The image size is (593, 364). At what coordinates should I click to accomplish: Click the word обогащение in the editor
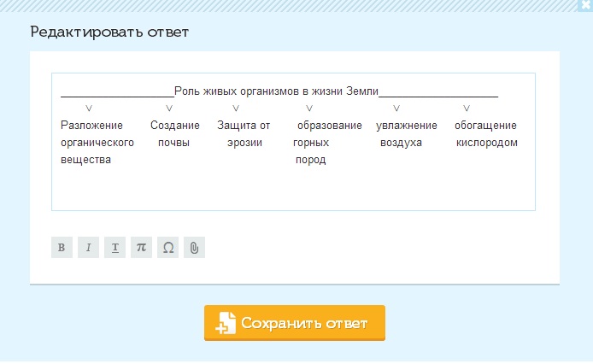[485, 126]
